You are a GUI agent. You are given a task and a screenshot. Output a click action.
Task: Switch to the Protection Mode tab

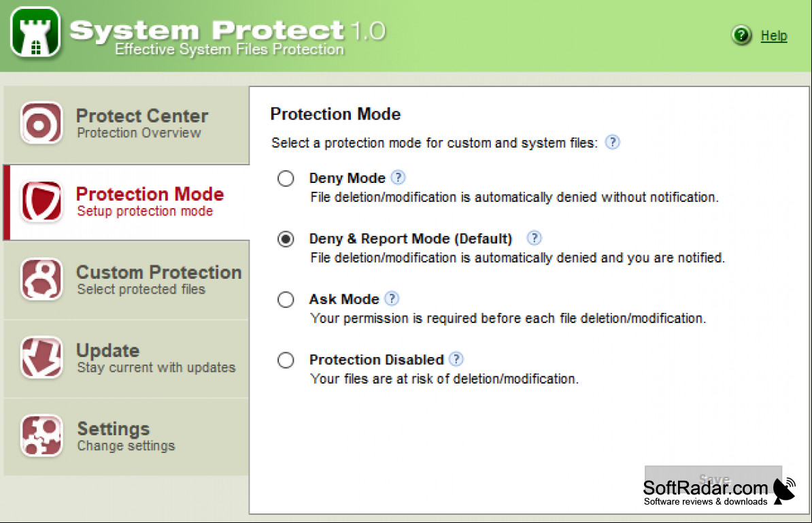[x=126, y=203]
